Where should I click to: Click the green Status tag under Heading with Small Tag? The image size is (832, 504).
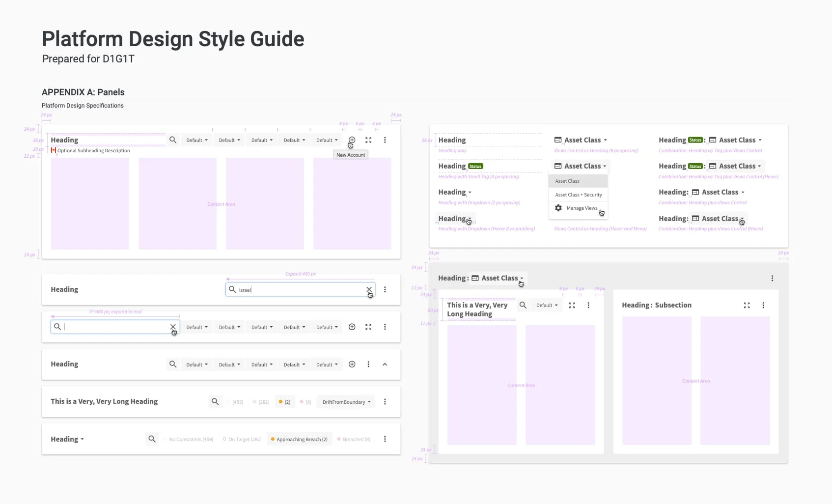click(x=475, y=166)
